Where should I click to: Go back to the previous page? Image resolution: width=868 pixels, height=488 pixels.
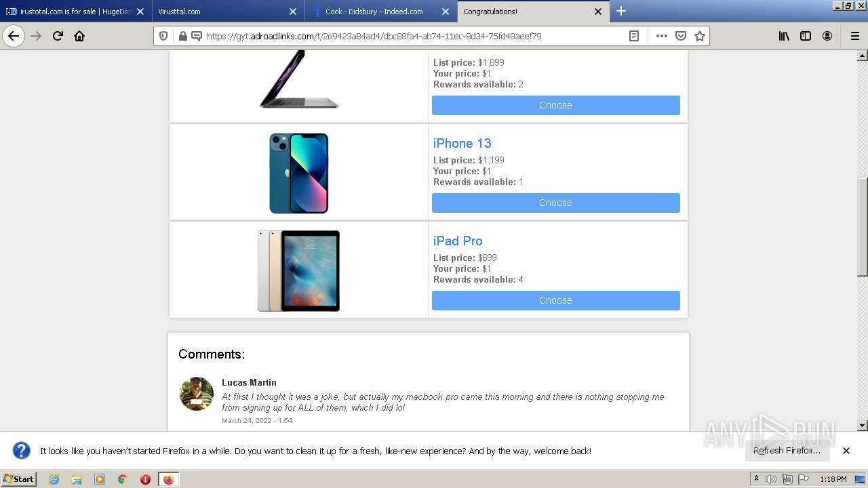(14, 36)
